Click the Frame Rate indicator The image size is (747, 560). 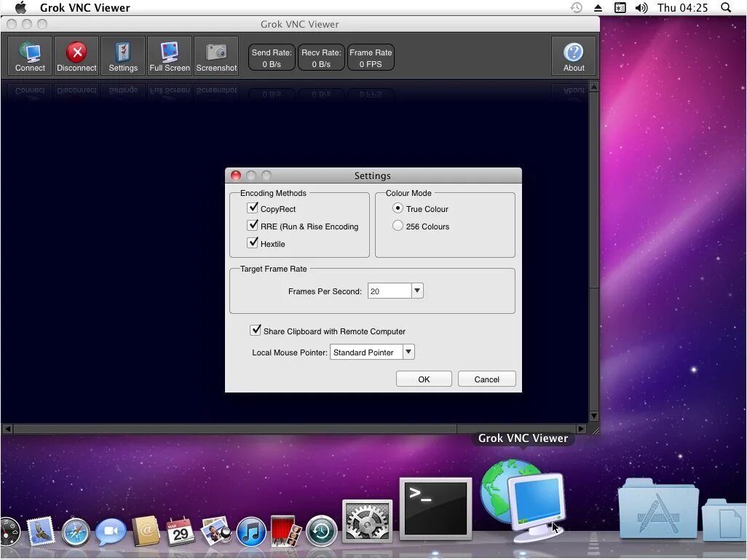(x=371, y=58)
